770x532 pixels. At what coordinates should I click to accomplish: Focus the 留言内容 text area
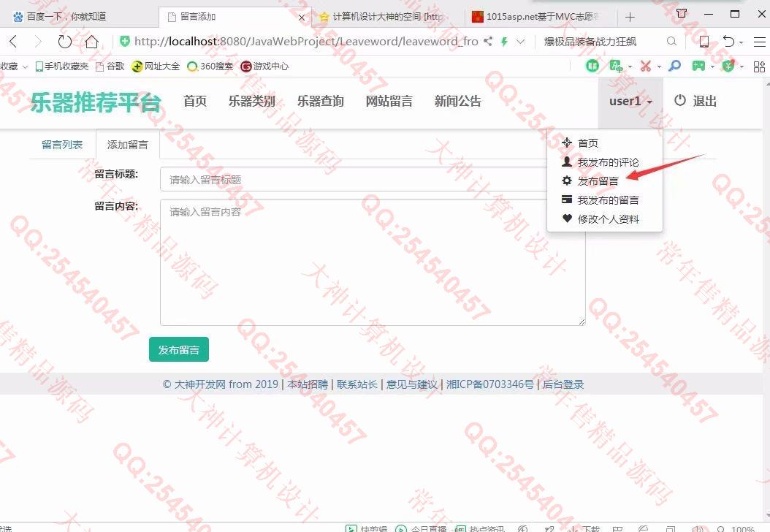pyautogui.click(x=373, y=262)
